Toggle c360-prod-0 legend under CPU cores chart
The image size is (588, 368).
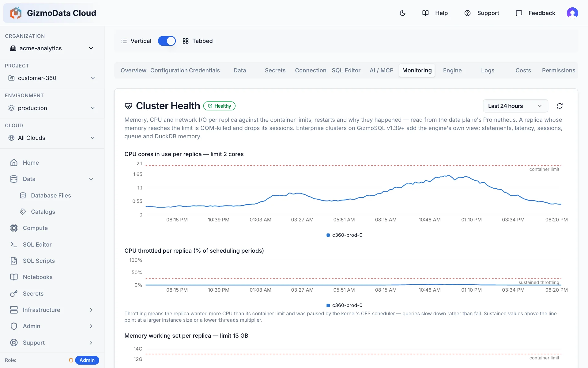click(x=345, y=235)
